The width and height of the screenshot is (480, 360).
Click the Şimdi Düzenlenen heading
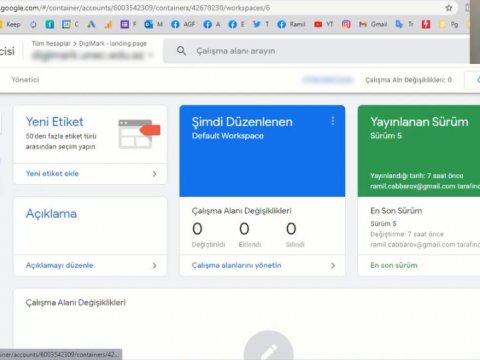tap(242, 122)
